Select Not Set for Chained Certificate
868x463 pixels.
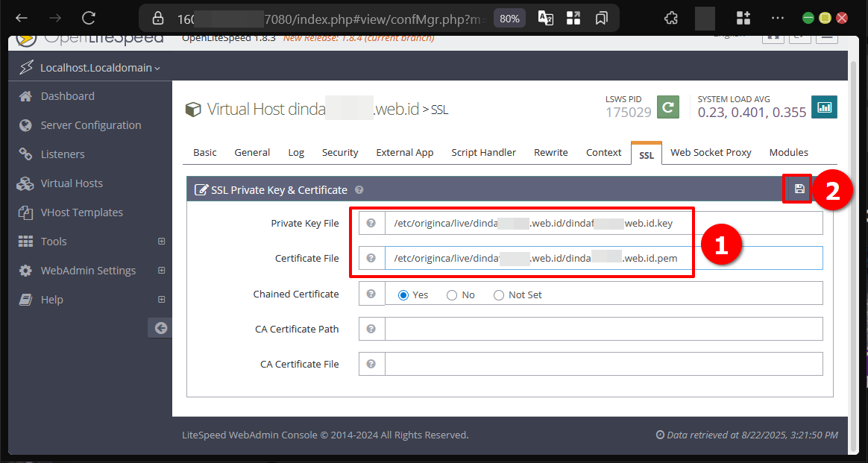(x=499, y=295)
